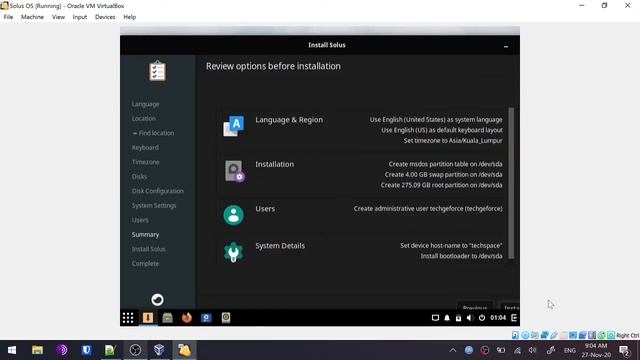Open the Software Center icon in the Solus panel
Image resolution: width=640 pixels, height=360 pixels.
coord(206,318)
